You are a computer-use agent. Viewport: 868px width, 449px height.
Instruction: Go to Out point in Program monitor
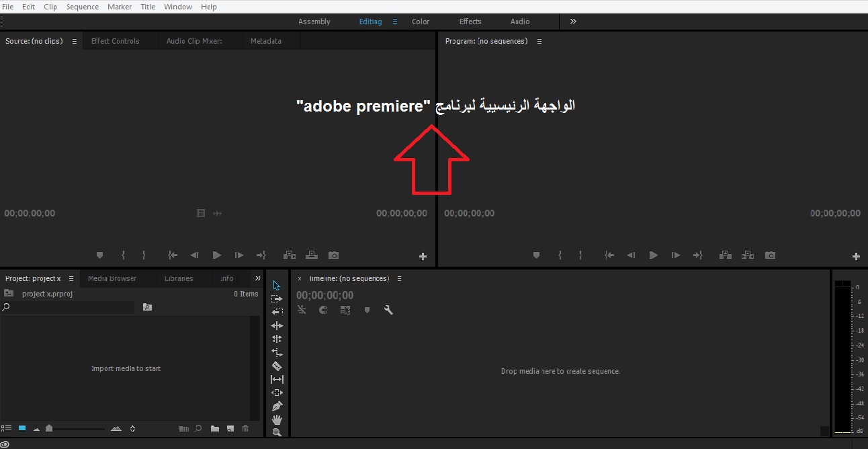coord(698,255)
